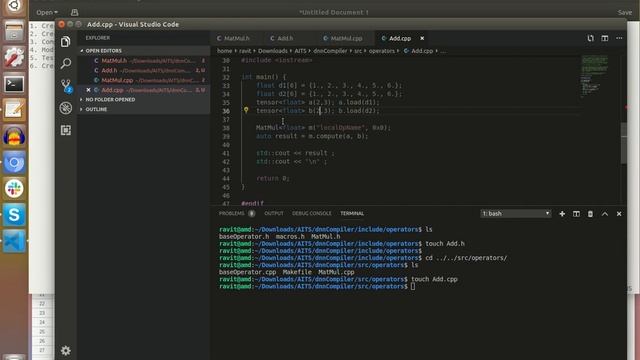Click line 44 'return 0;' code

tap(273, 178)
